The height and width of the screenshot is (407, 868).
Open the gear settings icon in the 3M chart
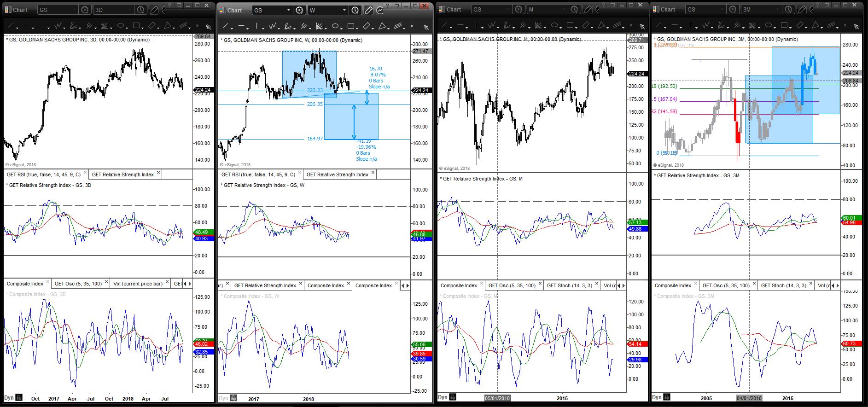click(732, 10)
